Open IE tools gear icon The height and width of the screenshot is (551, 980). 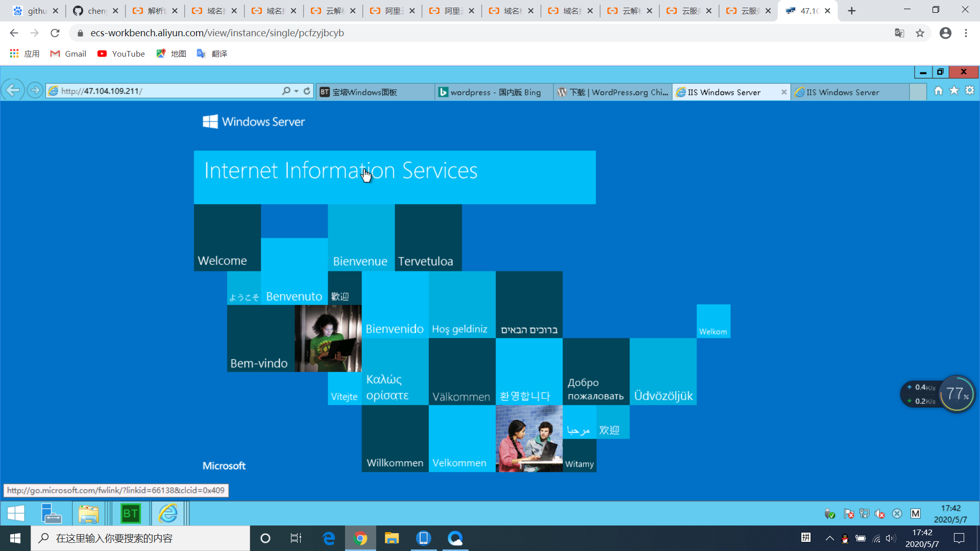(970, 91)
